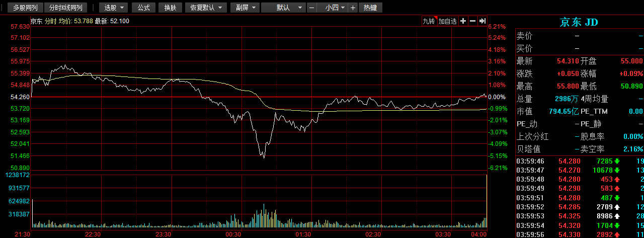
Task: Open the 选股 dropdown
Action: (x=114, y=8)
